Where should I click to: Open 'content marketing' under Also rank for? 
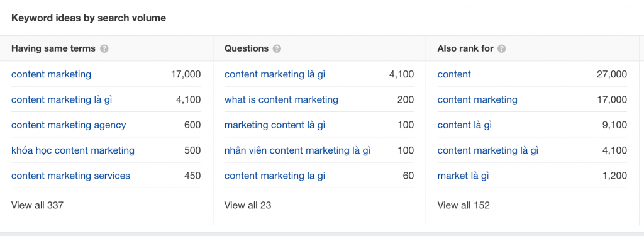tap(478, 100)
